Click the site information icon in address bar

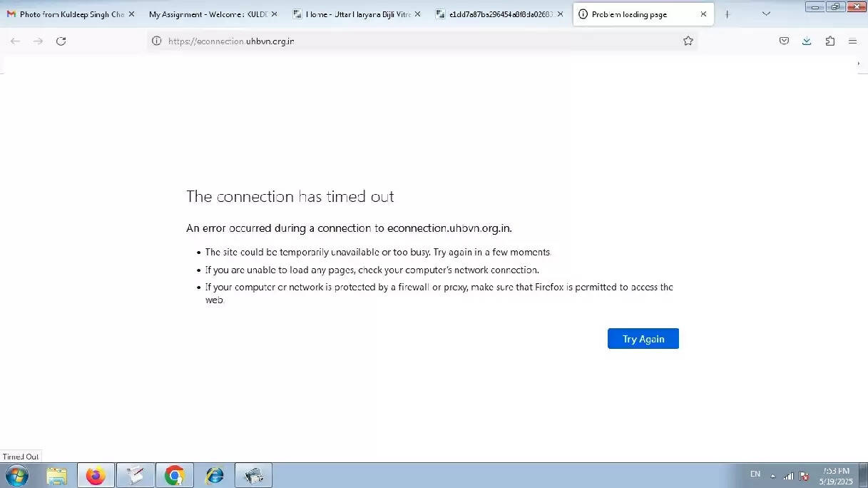157,41
